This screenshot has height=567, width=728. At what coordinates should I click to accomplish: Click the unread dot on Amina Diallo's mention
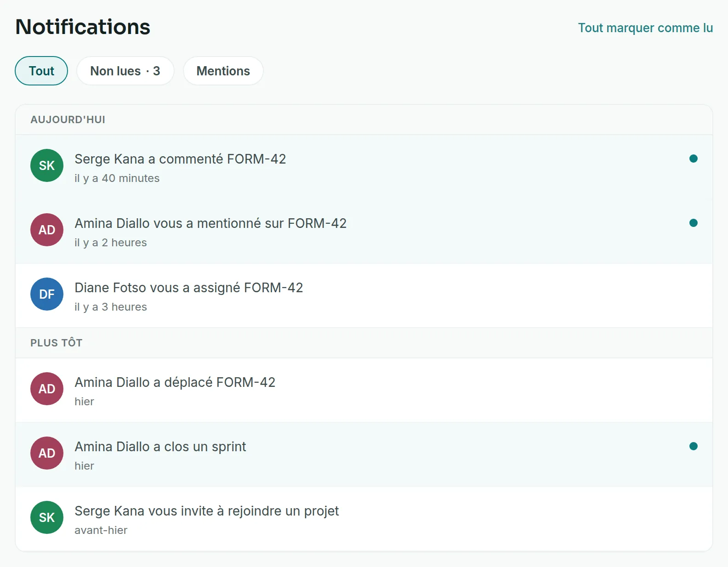coord(694,223)
